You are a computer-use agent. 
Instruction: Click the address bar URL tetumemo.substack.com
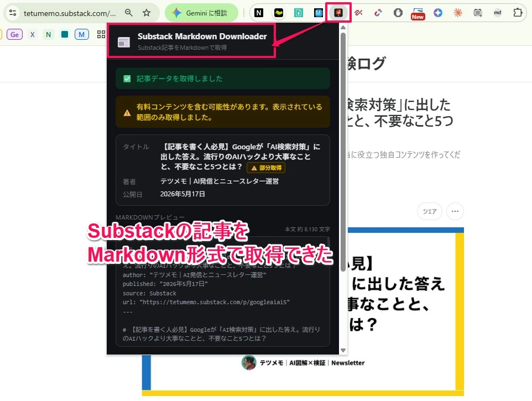click(70, 13)
